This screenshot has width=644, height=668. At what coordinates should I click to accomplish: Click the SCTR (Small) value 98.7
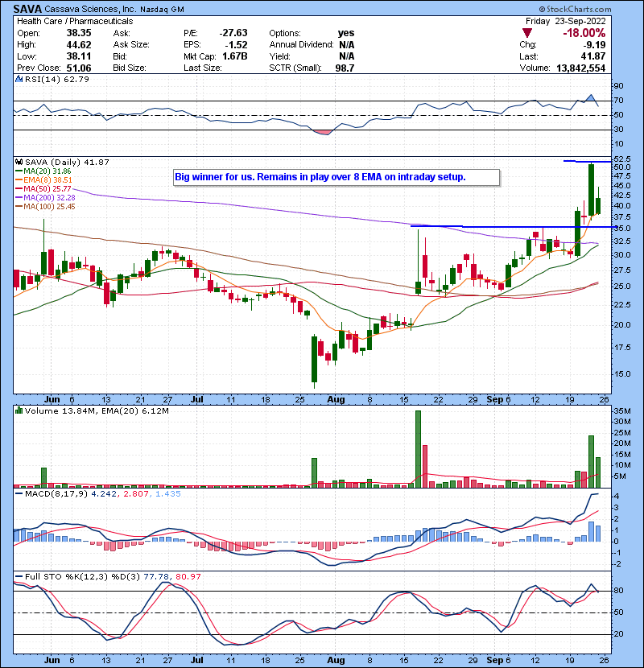(x=345, y=68)
